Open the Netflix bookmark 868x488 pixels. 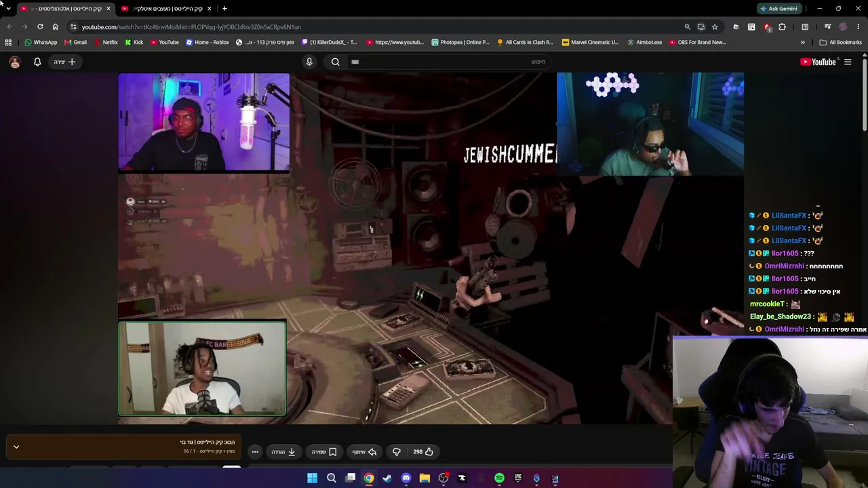[x=106, y=42]
